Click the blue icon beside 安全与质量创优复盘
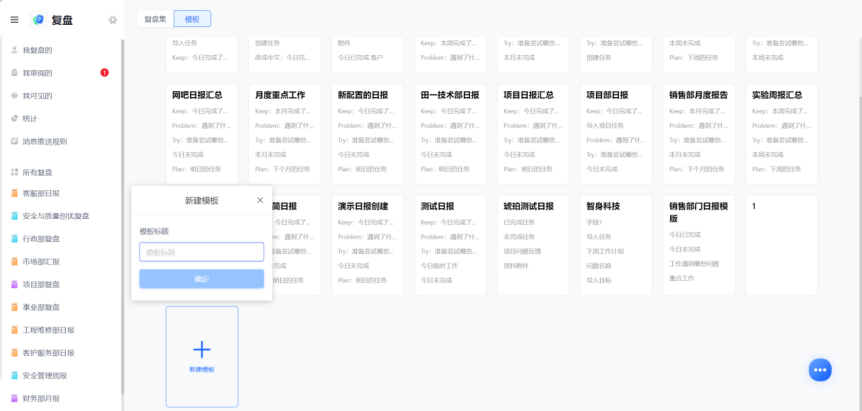 point(14,216)
